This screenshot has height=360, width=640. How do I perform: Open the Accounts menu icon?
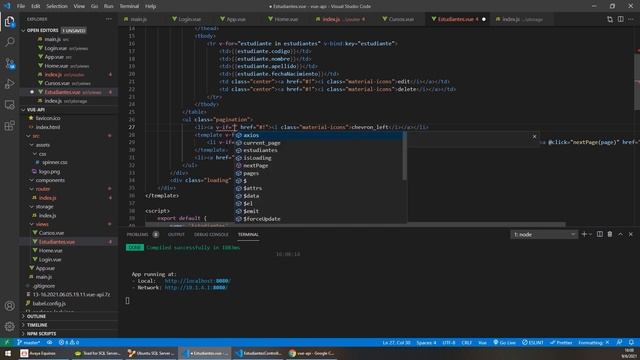[9, 306]
